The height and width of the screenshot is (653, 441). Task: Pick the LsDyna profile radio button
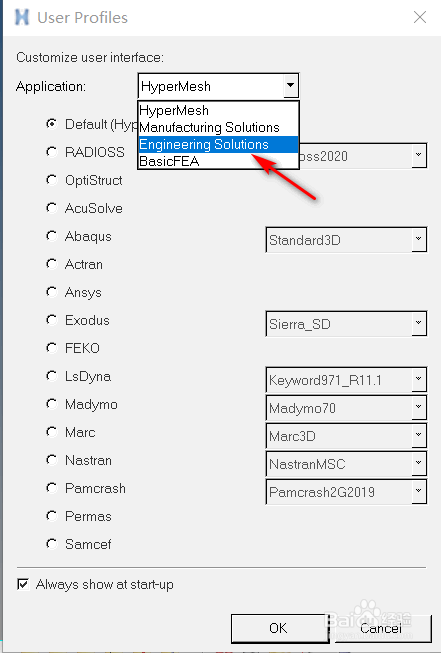coord(51,376)
